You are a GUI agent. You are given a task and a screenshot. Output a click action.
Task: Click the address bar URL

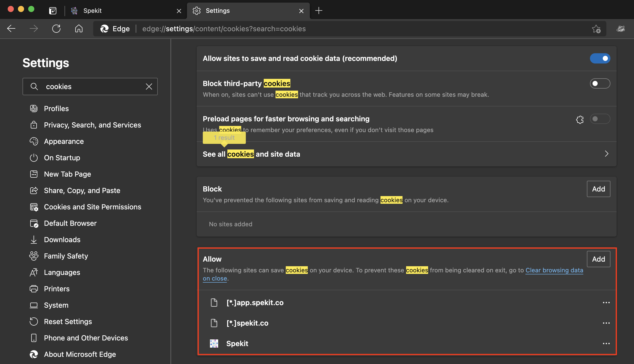click(x=224, y=29)
